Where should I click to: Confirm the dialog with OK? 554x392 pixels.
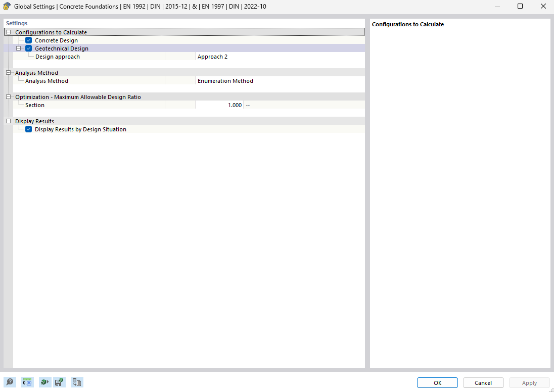pos(437,383)
